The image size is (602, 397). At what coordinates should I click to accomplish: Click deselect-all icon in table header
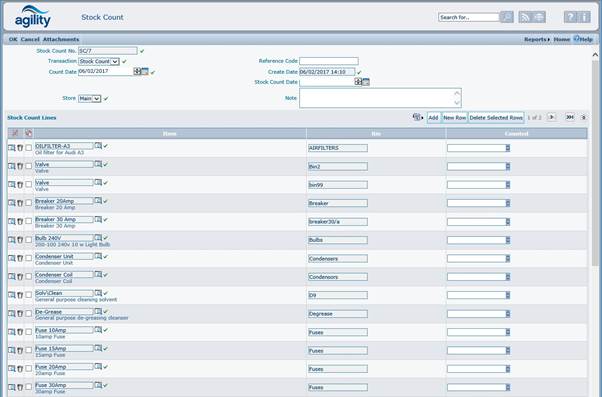pos(15,133)
